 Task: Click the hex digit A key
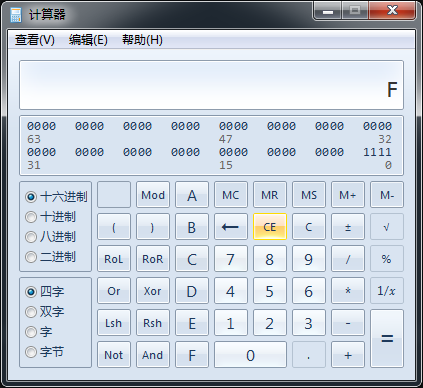192,195
